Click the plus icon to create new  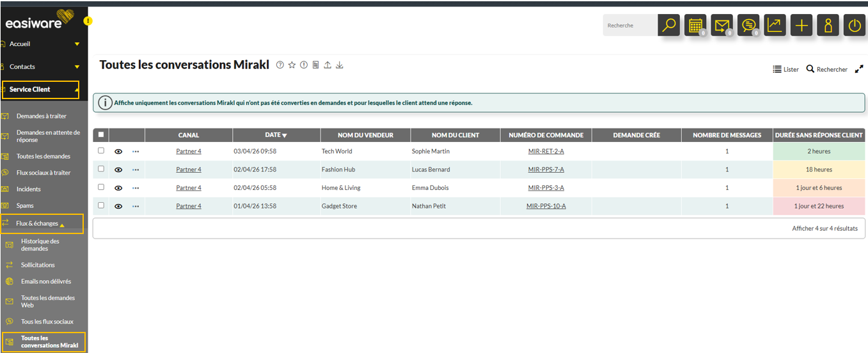(801, 26)
